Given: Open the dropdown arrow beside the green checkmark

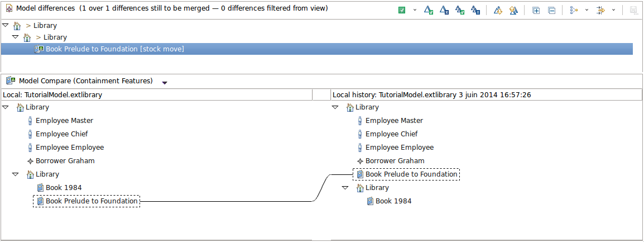Looking at the screenshot, I should point(415,10).
